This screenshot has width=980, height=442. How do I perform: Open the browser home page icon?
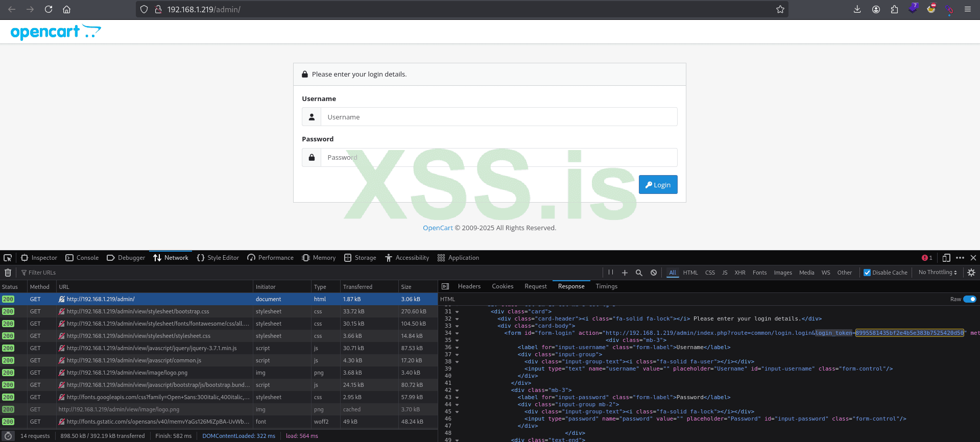point(66,9)
